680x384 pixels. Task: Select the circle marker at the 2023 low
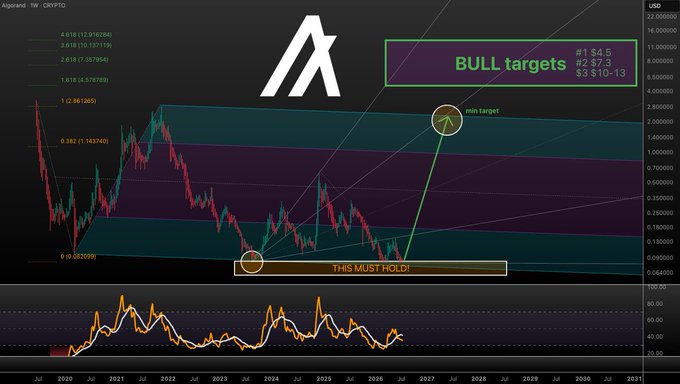coord(252,262)
